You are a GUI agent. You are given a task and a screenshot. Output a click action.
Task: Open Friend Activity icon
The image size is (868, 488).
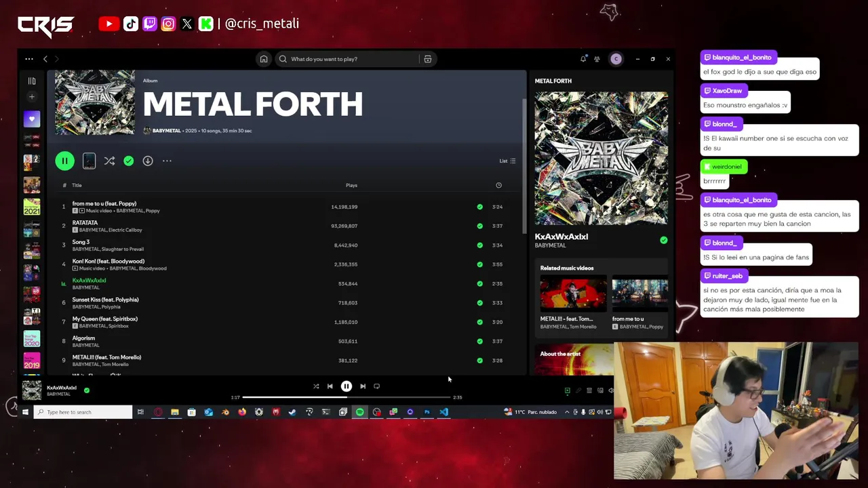597,59
